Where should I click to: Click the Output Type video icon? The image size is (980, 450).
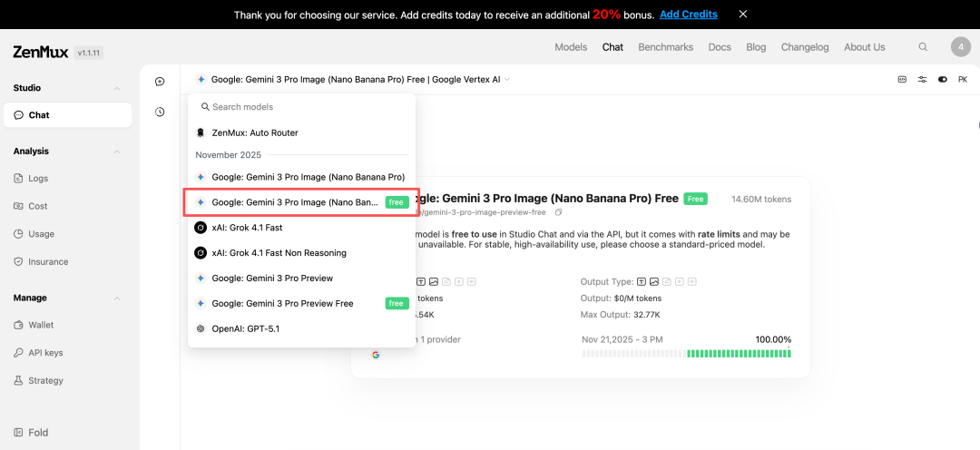tap(680, 282)
